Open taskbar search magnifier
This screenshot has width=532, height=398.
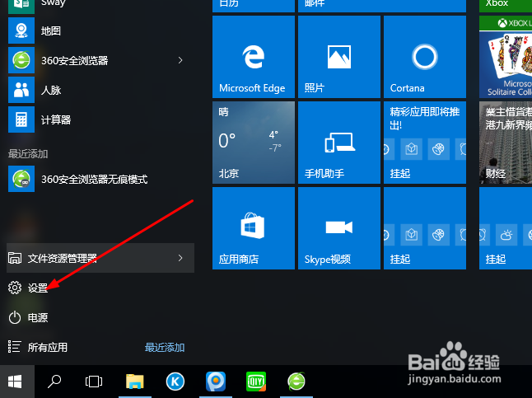(x=54, y=382)
